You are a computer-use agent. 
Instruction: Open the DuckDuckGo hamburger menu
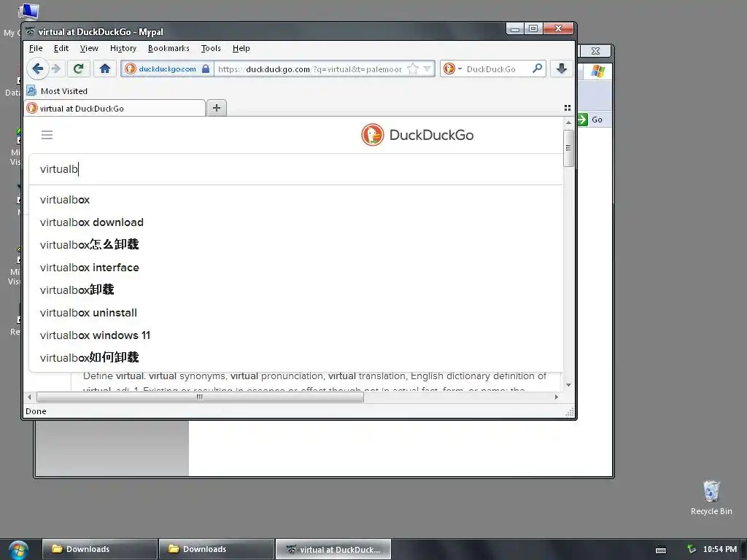tap(47, 135)
